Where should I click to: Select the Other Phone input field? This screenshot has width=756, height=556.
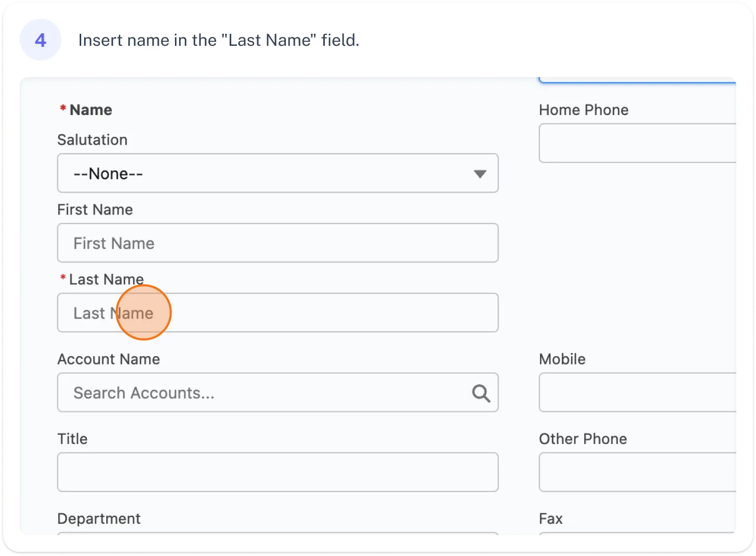coord(637,472)
